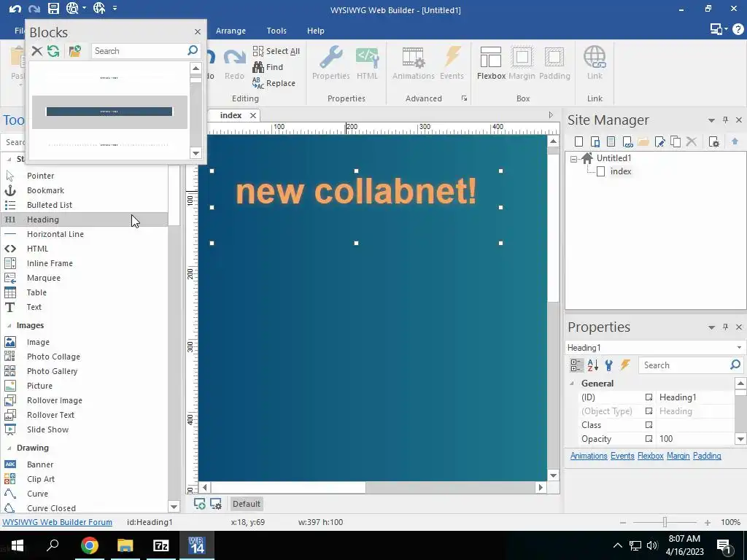Click the A-Z alphabetical sort icon in Properties
Viewport: 747px width, 560px height.
tap(592, 365)
